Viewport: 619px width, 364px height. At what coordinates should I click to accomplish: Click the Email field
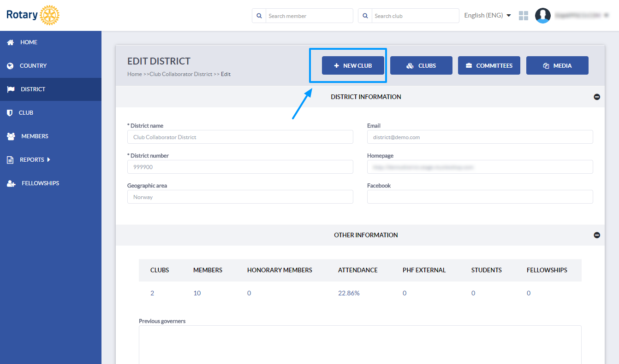coord(480,137)
